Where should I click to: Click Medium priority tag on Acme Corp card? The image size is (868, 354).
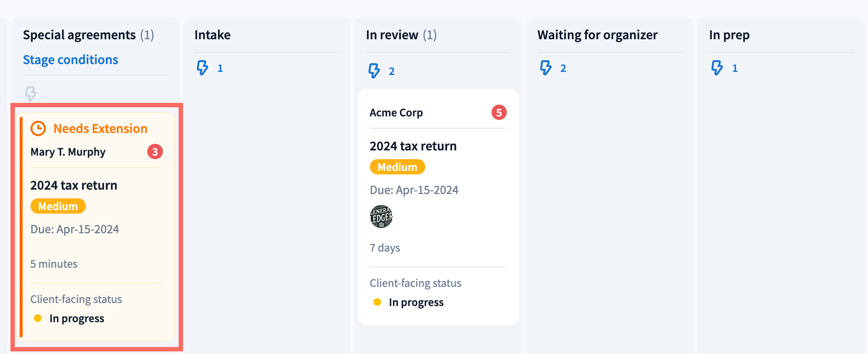[397, 167]
